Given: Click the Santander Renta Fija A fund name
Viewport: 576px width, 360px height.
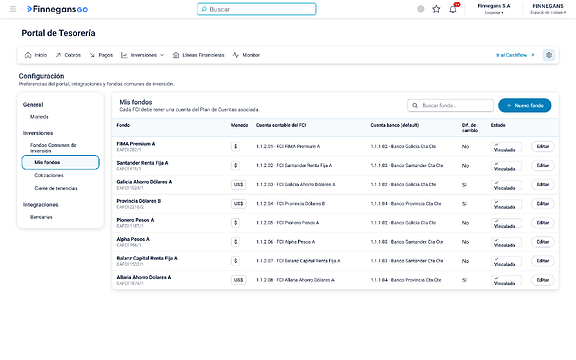Looking at the screenshot, I should (142, 163).
